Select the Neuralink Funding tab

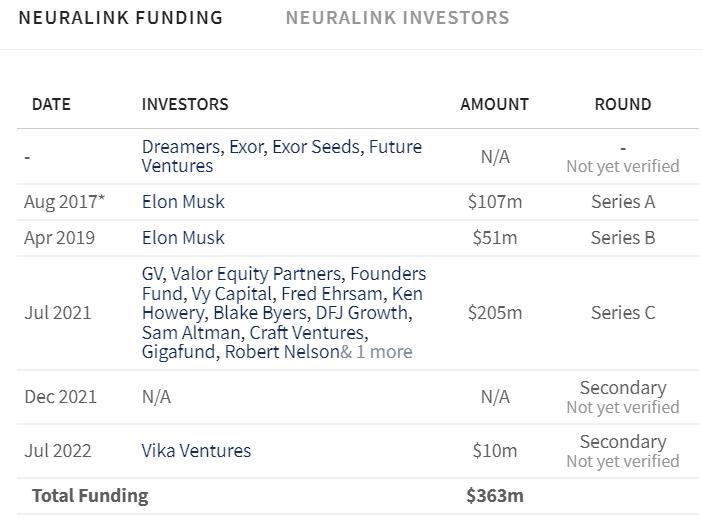[x=121, y=18]
